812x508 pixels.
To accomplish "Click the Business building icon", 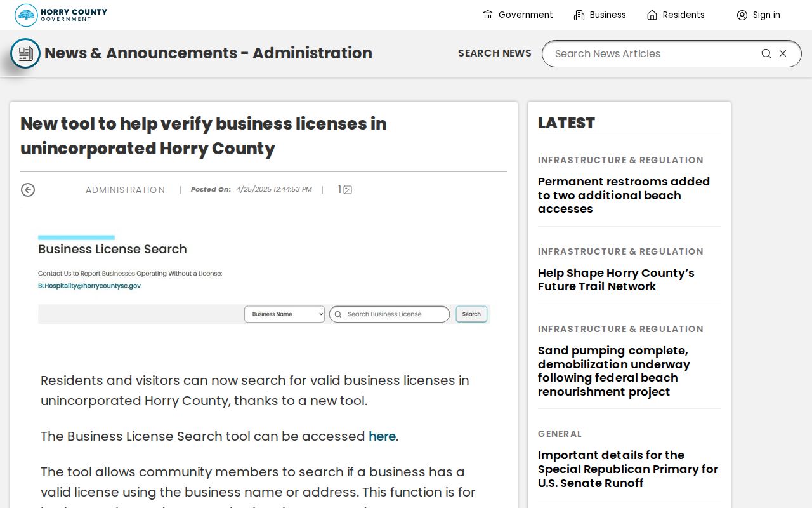I will click(579, 15).
